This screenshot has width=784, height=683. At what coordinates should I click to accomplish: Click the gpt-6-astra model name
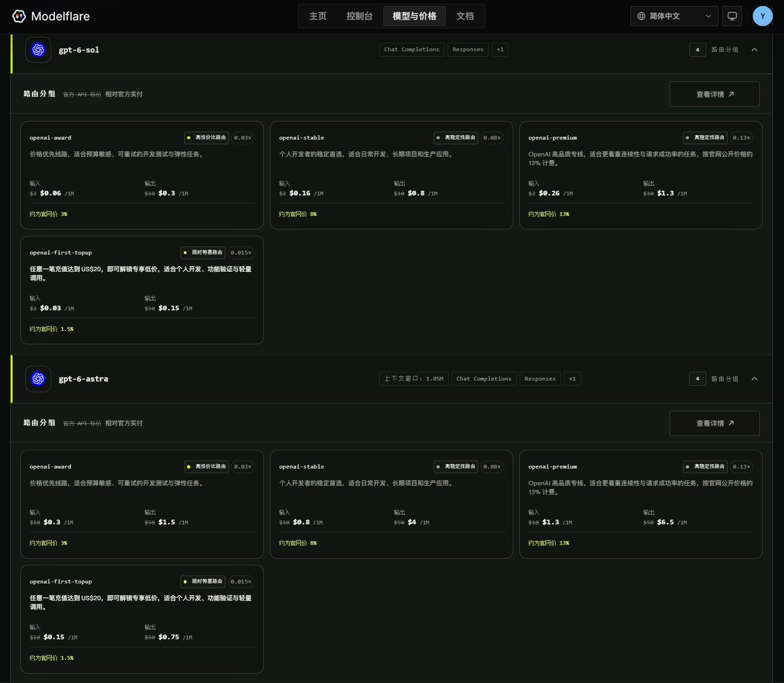tap(84, 378)
